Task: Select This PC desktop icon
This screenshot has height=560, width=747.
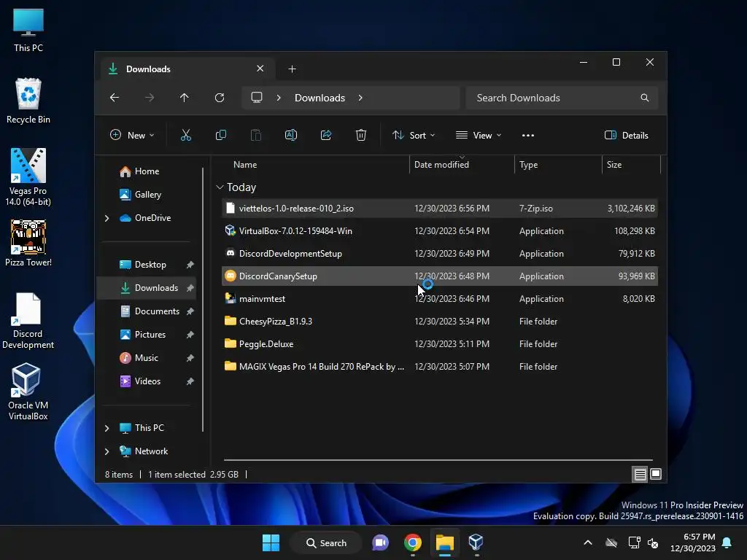Action: coord(28,30)
